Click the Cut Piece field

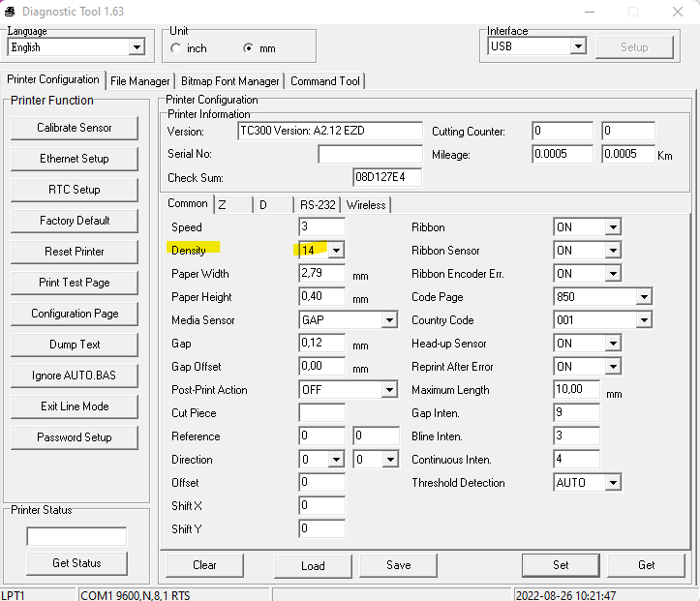click(321, 412)
